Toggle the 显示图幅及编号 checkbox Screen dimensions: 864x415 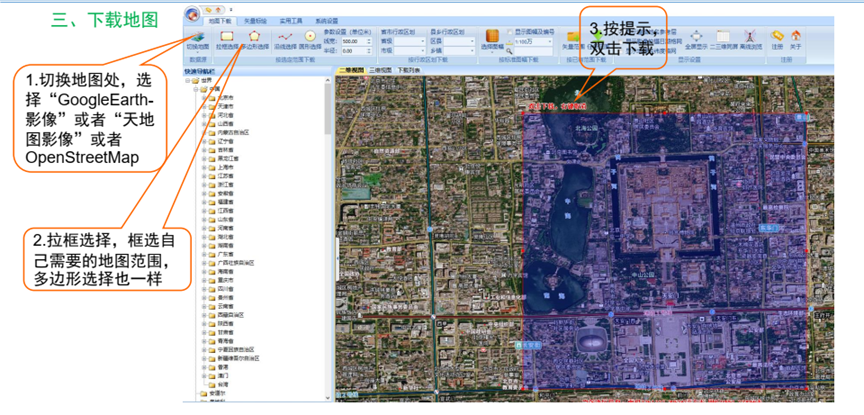pyautogui.click(x=510, y=31)
